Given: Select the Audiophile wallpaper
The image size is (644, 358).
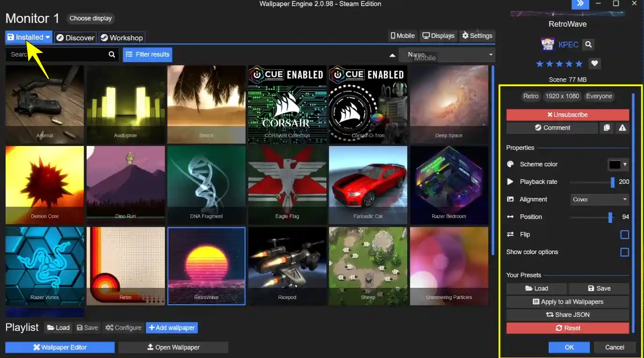Looking at the screenshot, I should coord(125,104).
